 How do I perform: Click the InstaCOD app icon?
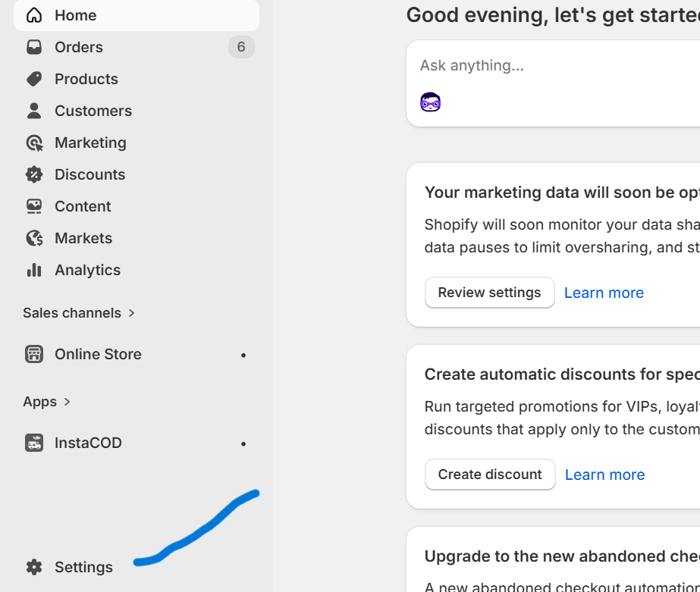point(34,443)
